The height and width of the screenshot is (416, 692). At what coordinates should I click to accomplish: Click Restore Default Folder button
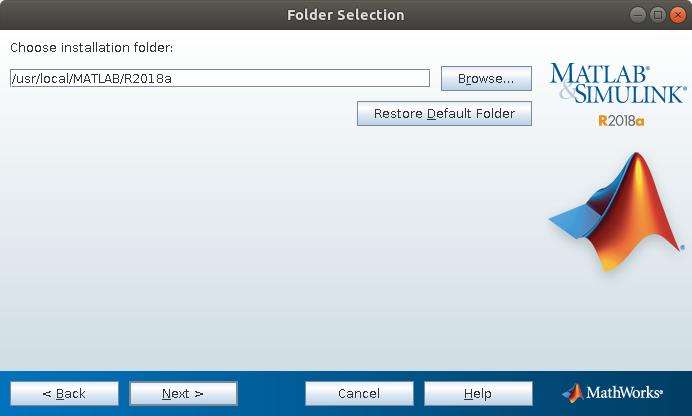[x=444, y=113]
